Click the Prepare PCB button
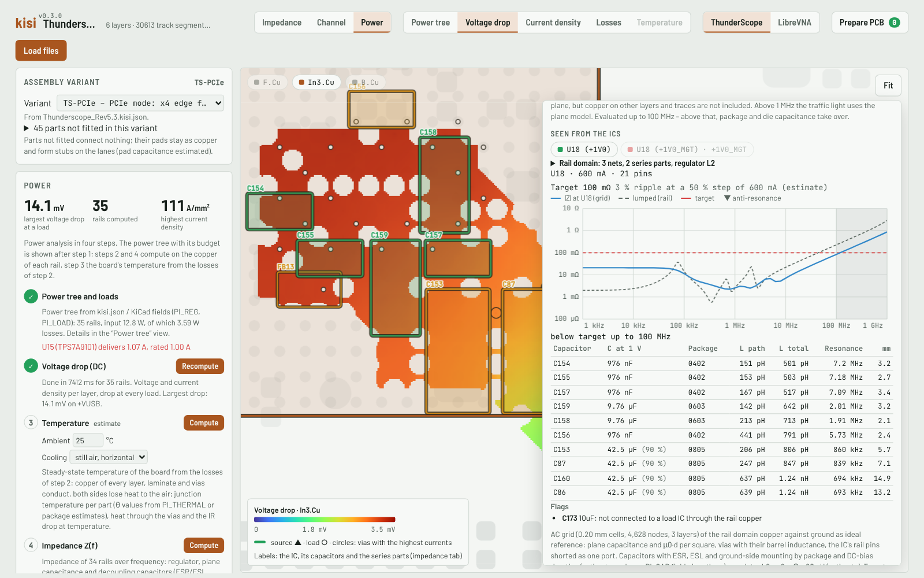The width and height of the screenshot is (924, 578). tap(870, 23)
